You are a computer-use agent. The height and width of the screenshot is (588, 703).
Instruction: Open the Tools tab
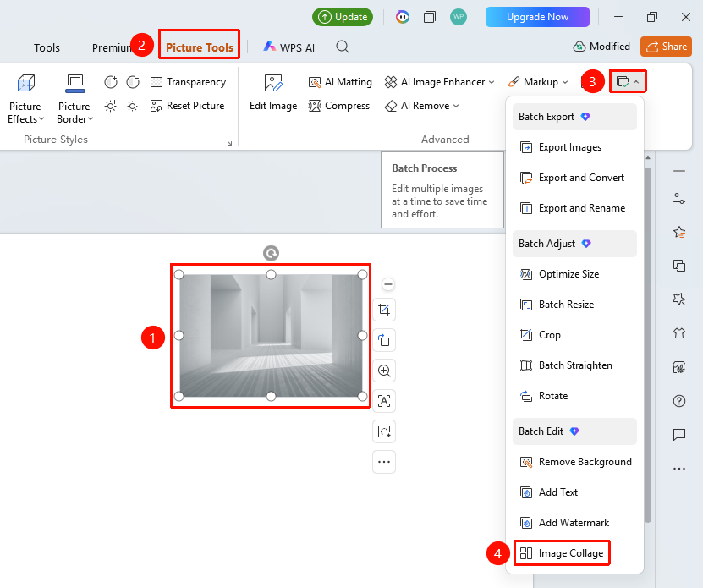[47, 47]
